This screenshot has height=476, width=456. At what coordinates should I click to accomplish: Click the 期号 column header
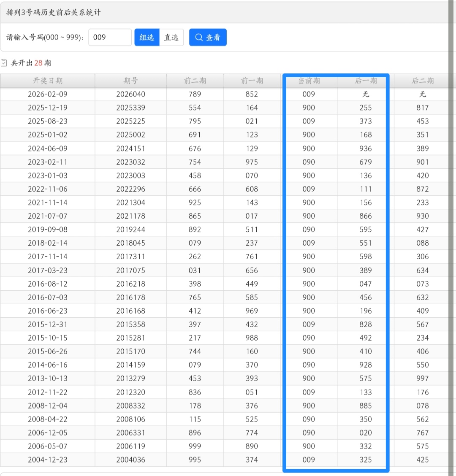click(130, 81)
